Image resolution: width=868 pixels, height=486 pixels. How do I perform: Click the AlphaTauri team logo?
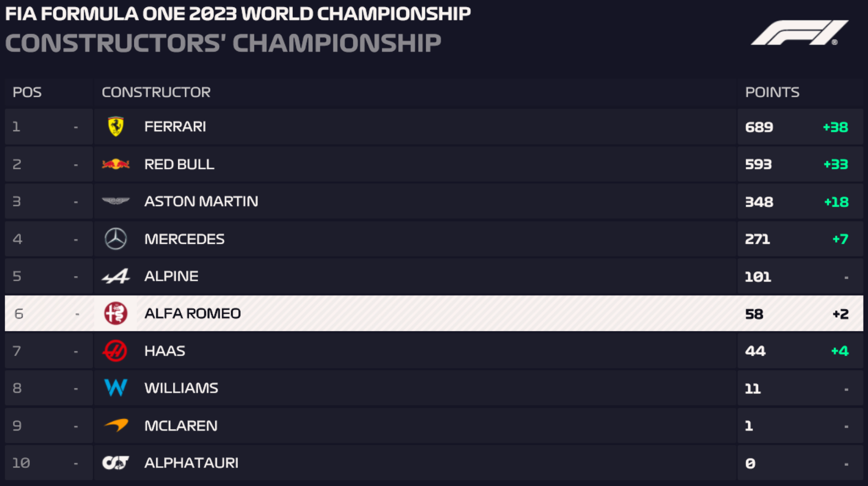115,463
